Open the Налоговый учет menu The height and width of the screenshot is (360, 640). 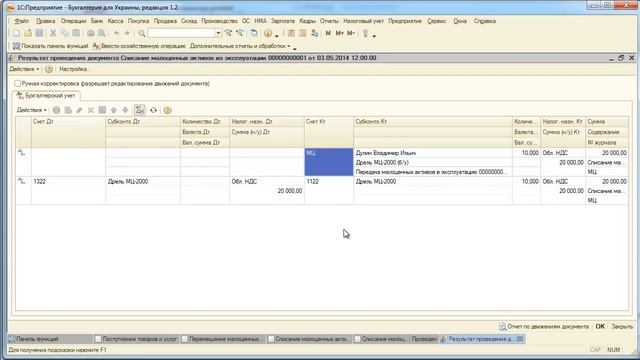pos(363,21)
